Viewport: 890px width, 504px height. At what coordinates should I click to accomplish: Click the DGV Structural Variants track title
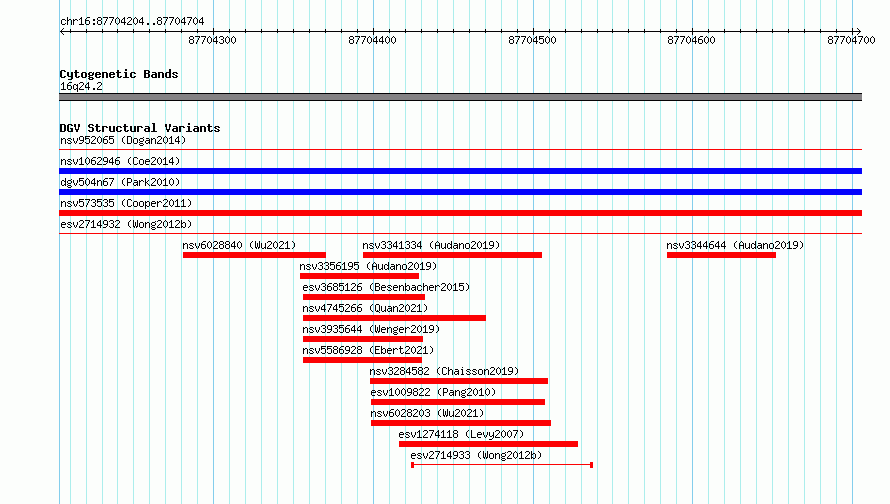click(140, 128)
